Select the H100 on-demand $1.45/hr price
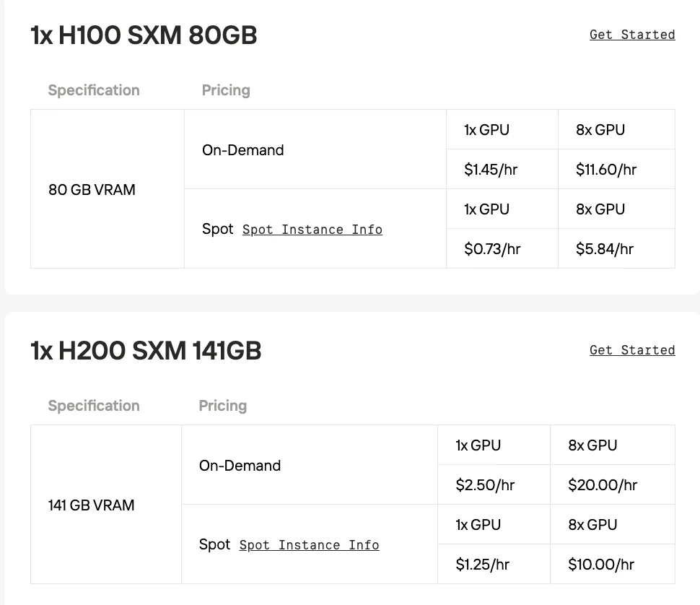 [491, 170]
